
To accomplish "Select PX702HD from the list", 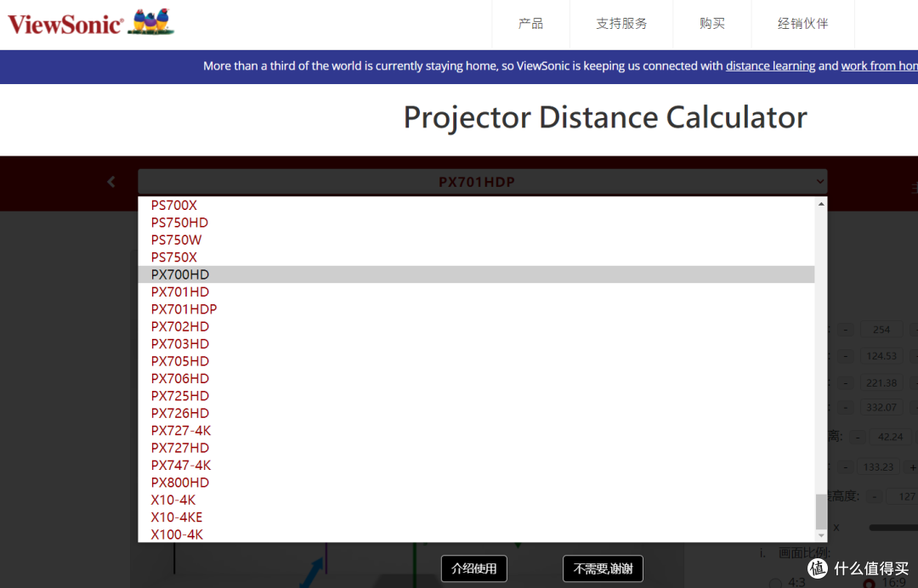I will point(476,326).
